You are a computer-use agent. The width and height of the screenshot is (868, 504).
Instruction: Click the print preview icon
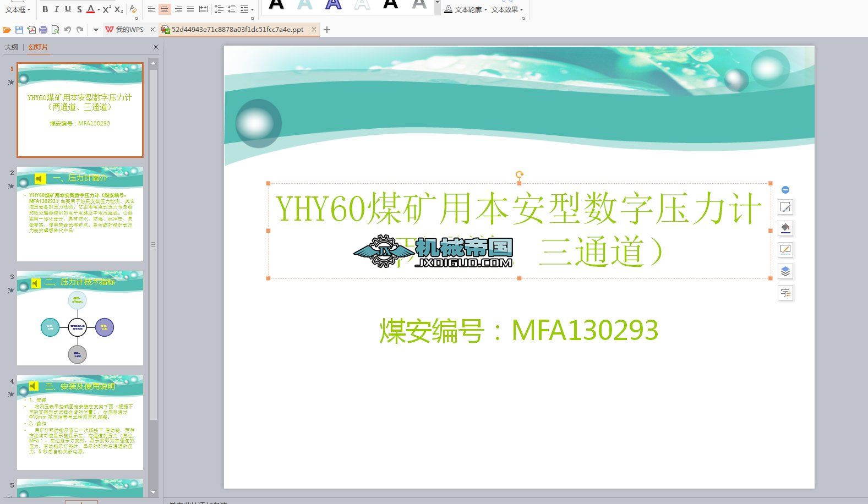(x=55, y=30)
